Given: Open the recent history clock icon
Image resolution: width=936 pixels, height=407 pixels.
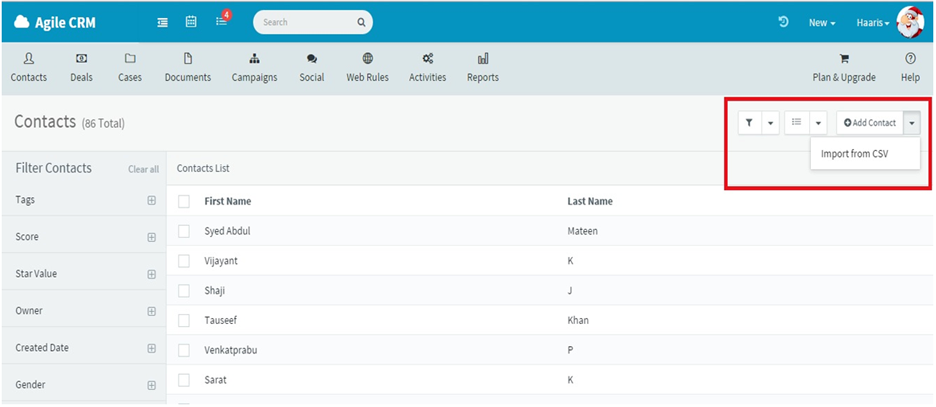Looking at the screenshot, I should click(x=784, y=22).
